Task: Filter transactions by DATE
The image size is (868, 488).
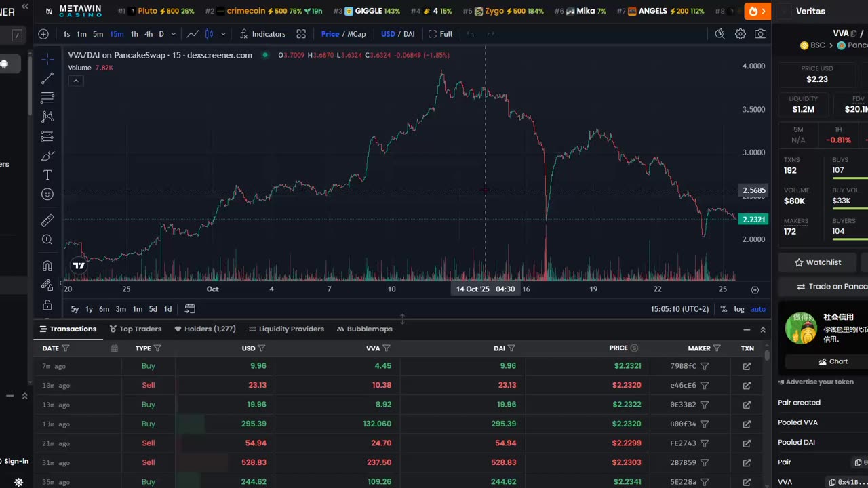Action: (x=66, y=348)
